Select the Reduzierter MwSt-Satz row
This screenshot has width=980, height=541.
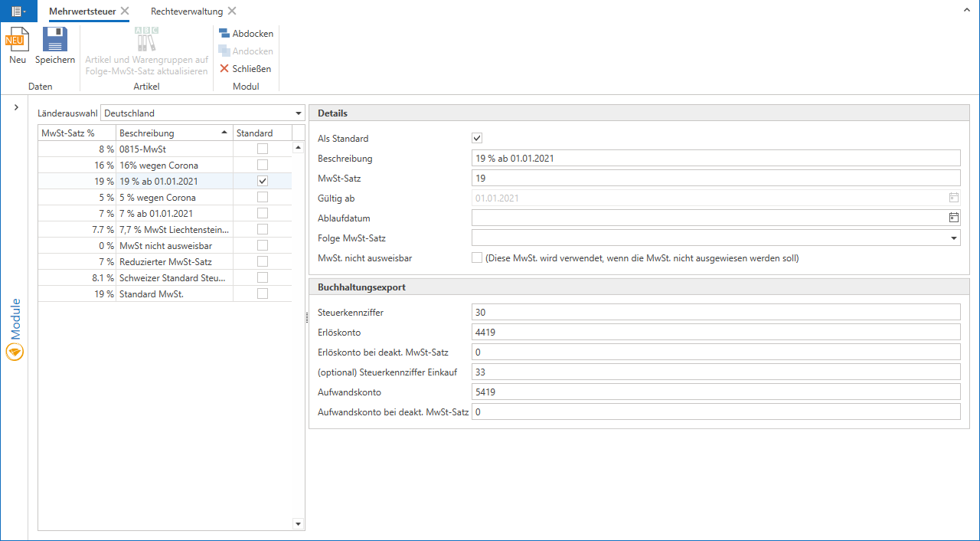[165, 262]
